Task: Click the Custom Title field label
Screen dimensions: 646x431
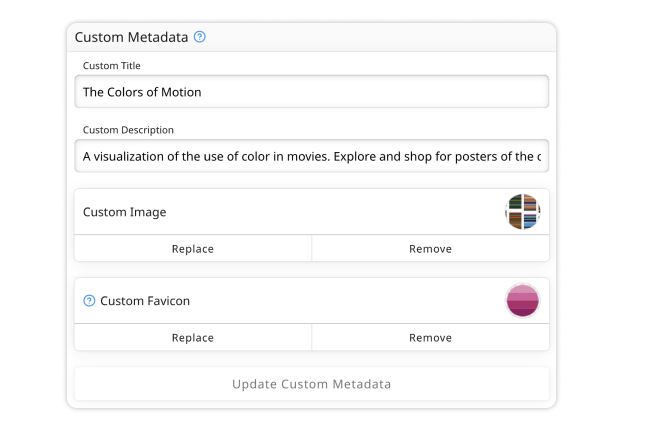Action: click(x=111, y=66)
